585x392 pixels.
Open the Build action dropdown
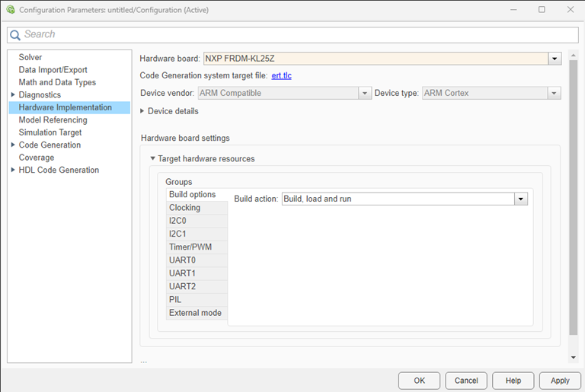(x=521, y=199)
